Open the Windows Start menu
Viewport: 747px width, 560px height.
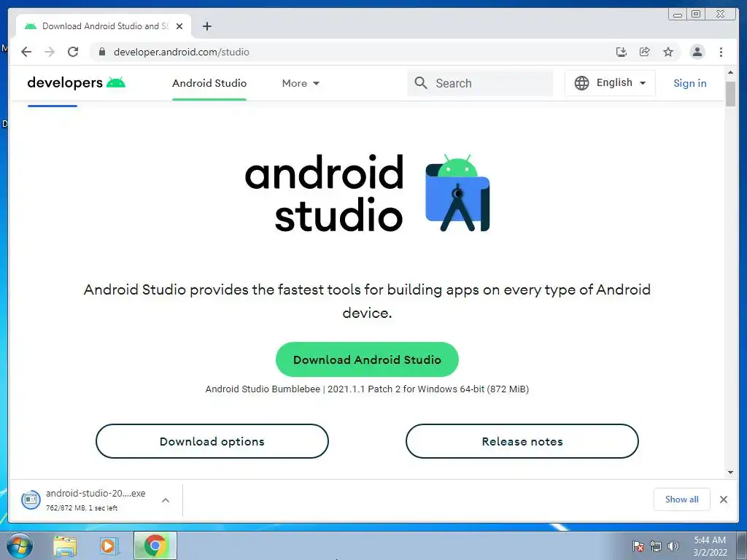(20, 545)
